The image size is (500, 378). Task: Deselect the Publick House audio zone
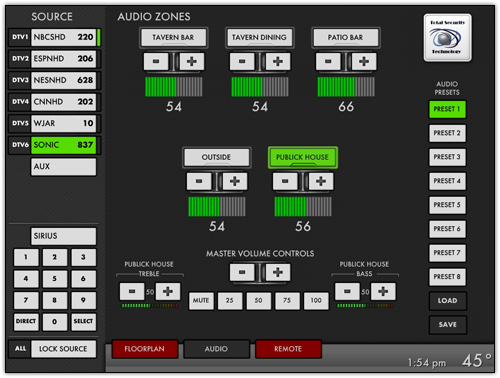click(x=303, y=157)
